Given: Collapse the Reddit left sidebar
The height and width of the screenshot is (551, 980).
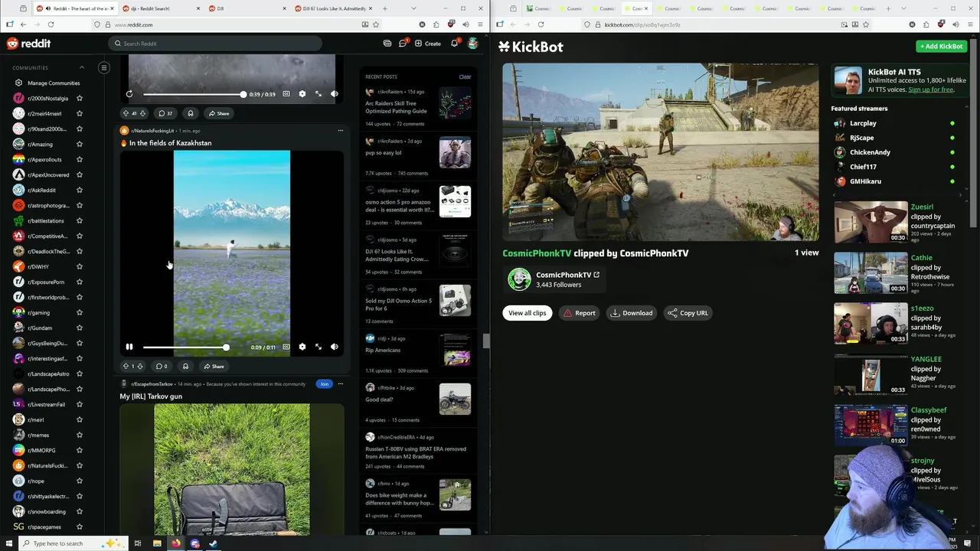Looking at the screenshot, I should point(104,67).
